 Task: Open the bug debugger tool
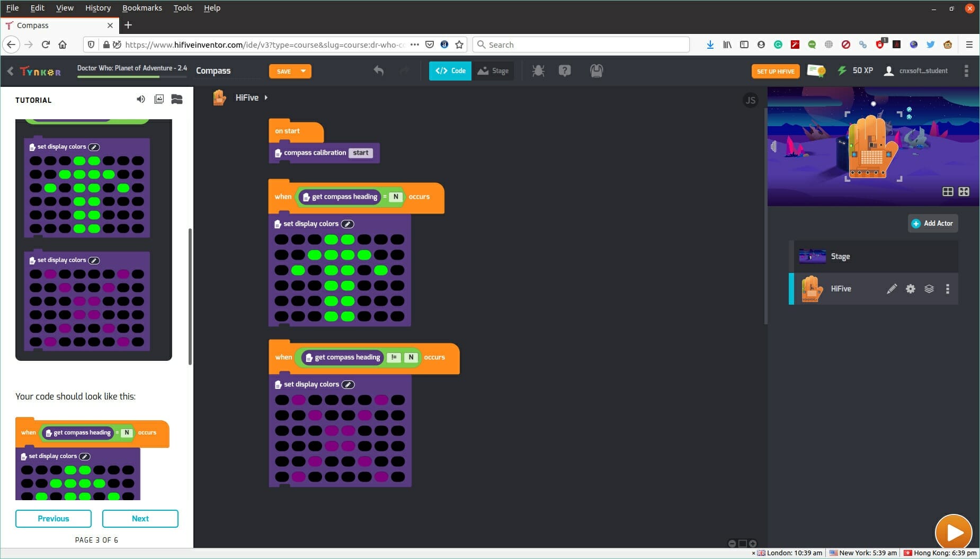(x=538, y=70)
